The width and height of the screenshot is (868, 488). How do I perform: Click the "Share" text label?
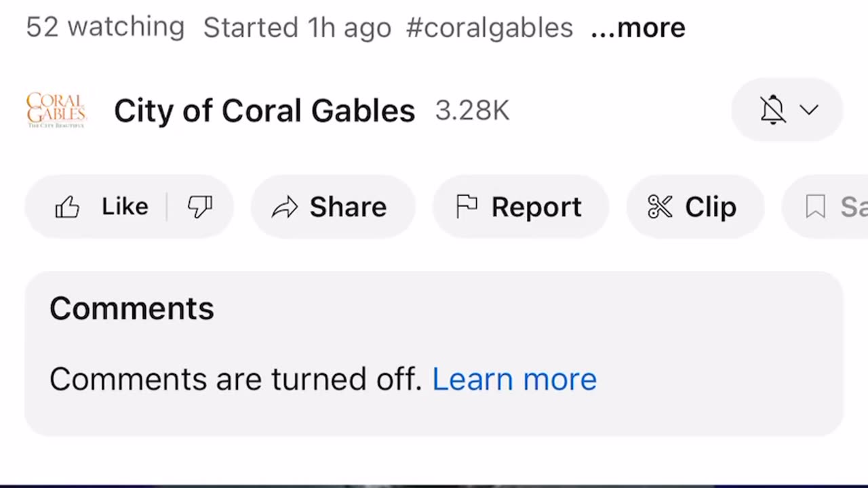click(x=348, y=207)
